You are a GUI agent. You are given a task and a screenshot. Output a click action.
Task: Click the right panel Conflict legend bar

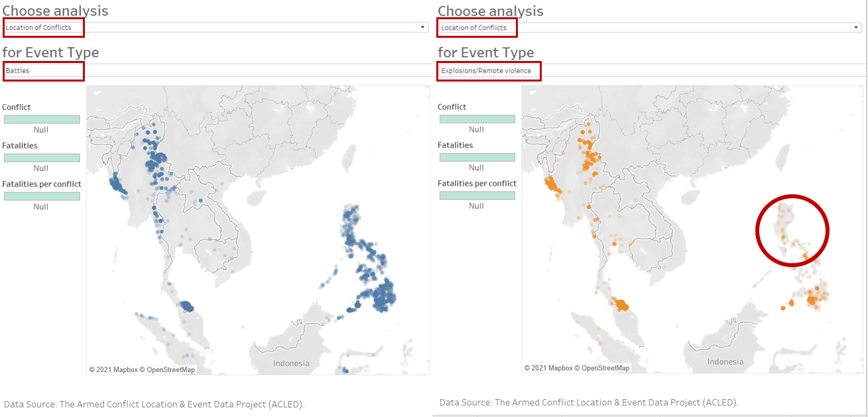pos(477,119)
